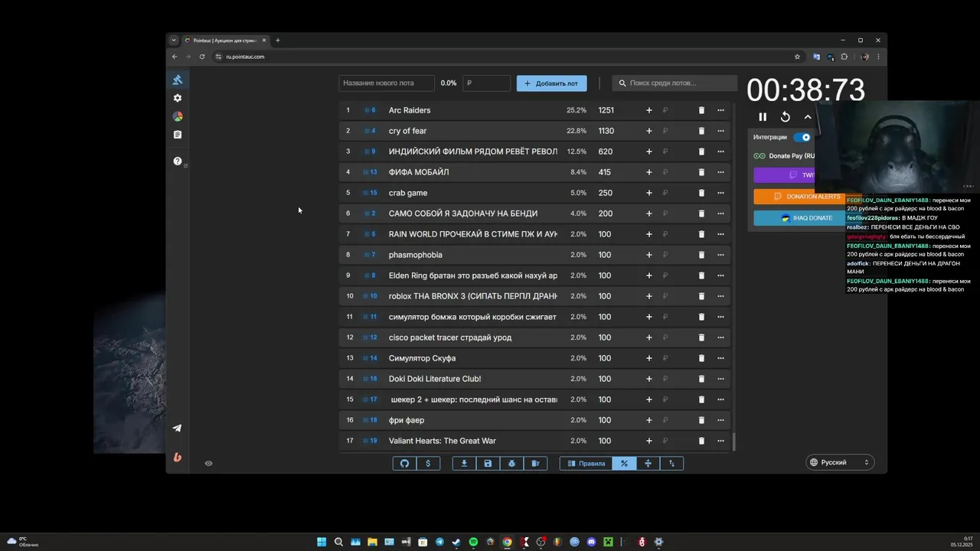980x551 pixels.
Task: Click the 1130 amount on cry of fear
Action: pyautogui.click(x=606, y=131)
